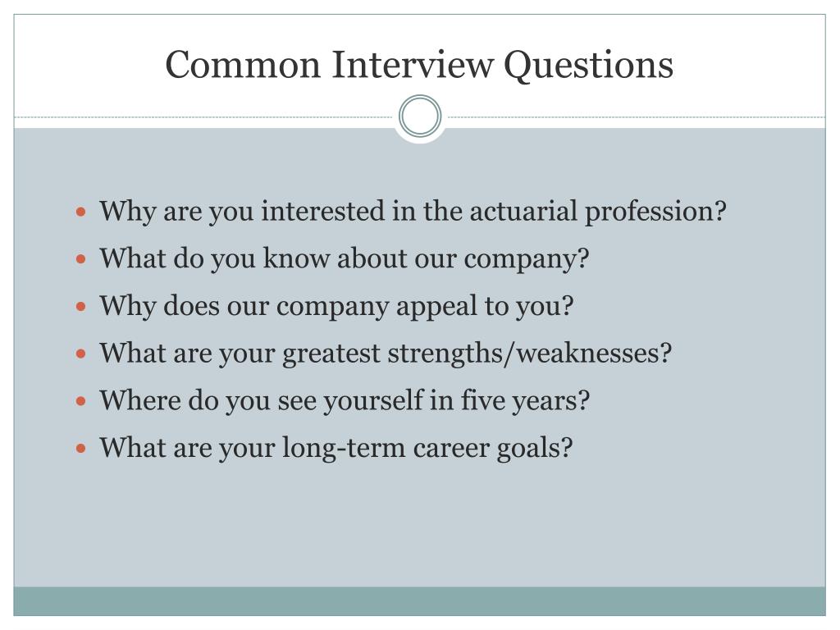Click the line "What do you know about our company?"

tap(345, 259)
